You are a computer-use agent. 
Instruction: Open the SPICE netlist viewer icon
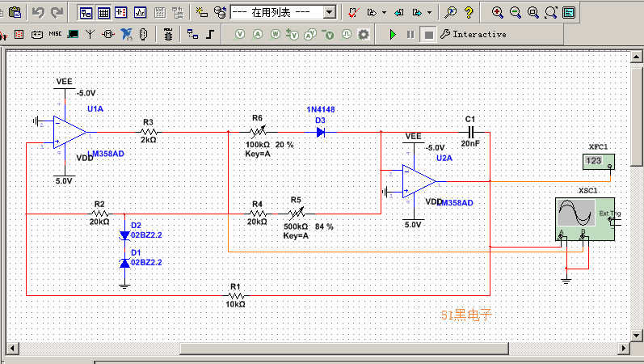click(x=121, y=13)
